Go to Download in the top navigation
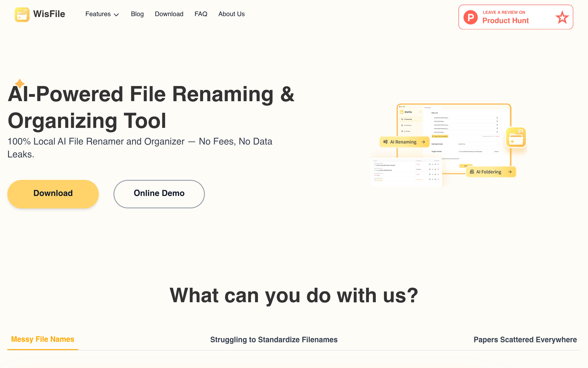 coord(169,14)
